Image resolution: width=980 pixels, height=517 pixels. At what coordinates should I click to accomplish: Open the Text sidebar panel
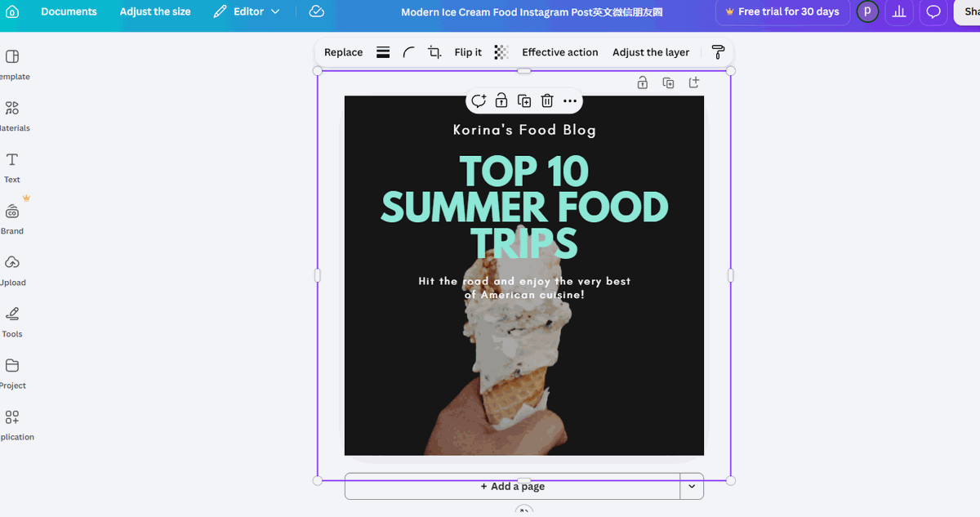click(x=12, y=167)
